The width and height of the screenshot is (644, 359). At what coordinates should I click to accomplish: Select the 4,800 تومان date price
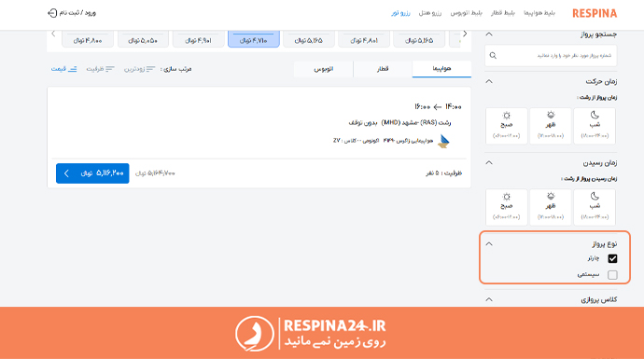point(88,39)
